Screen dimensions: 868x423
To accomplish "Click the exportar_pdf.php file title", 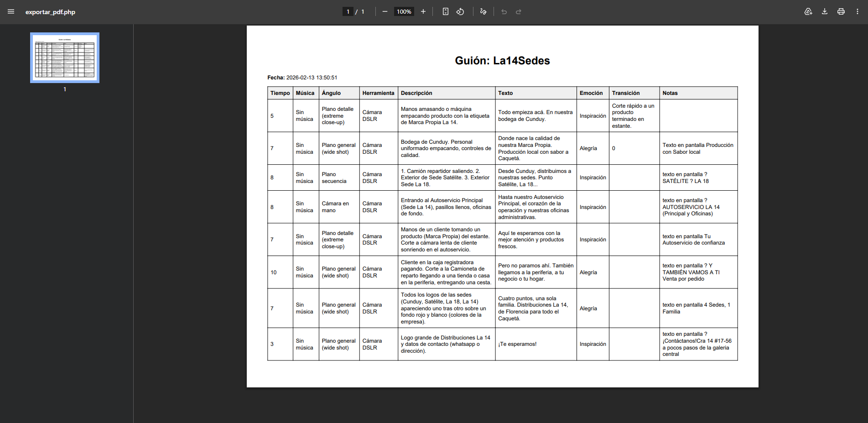I will pyautogui.click(x=50, y=12).
